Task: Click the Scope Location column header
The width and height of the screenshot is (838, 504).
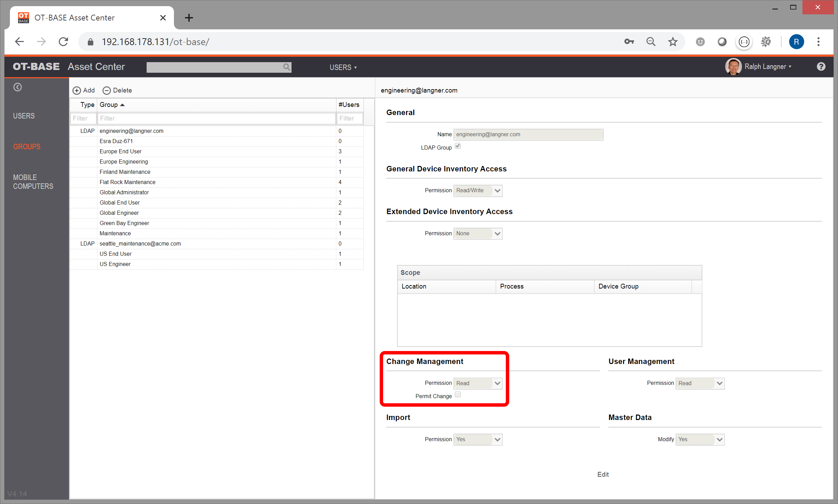Action: pos(447,286)
